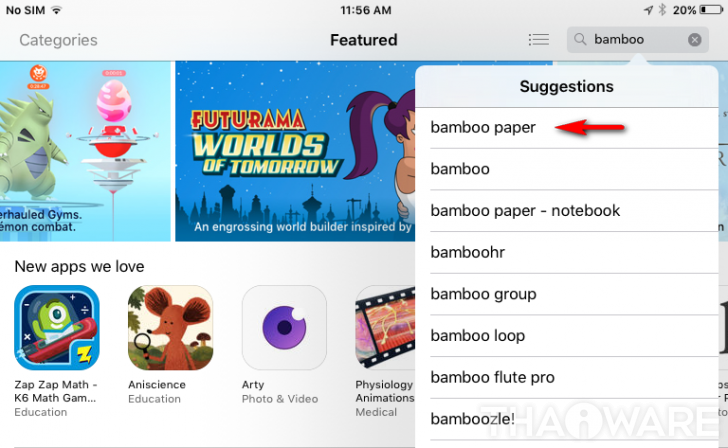Tap the Bluetooth status icon

(x=663, y=10)
